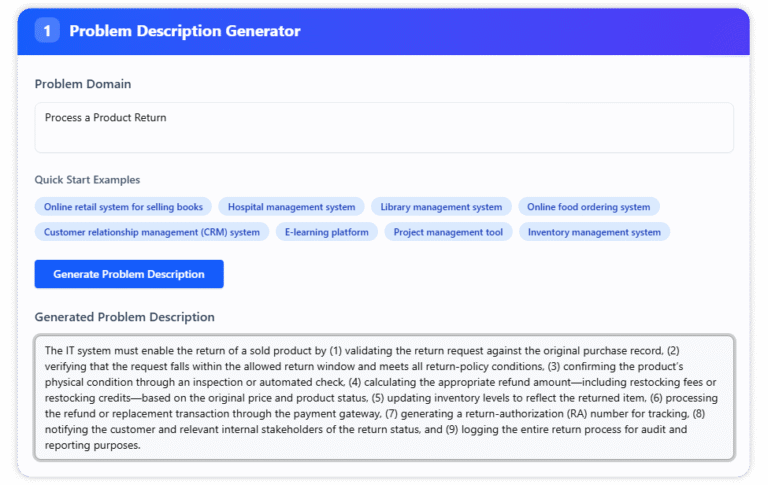Click the Quick Start Examples label

tap(87, 180)
